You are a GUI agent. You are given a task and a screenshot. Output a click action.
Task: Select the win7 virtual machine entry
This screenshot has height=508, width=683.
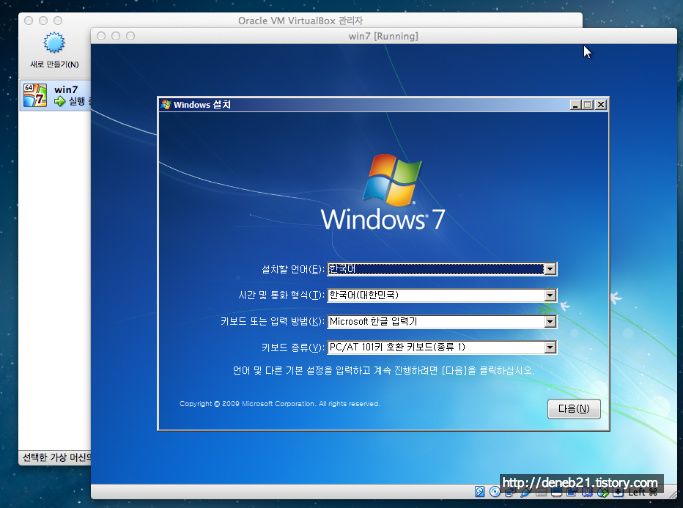coord(57,95)
